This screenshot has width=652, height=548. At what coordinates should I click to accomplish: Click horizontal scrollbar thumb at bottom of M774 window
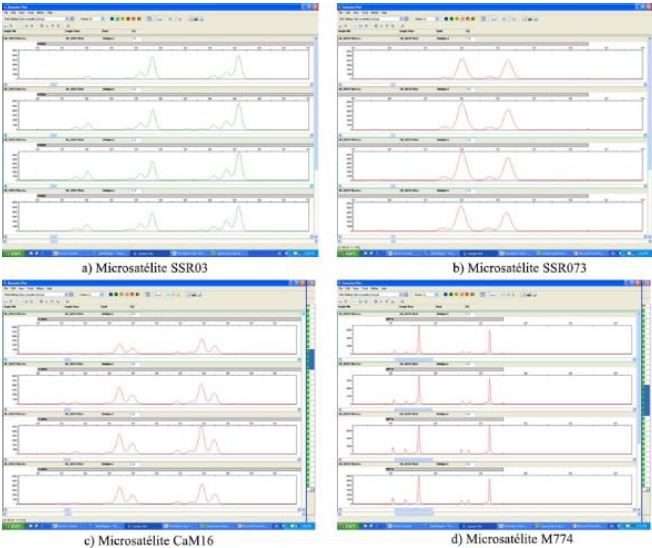tap(414, 511)
